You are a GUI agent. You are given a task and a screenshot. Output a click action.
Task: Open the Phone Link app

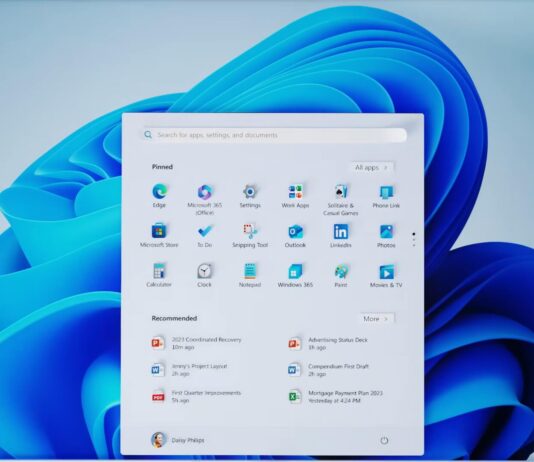coord(386,196)
